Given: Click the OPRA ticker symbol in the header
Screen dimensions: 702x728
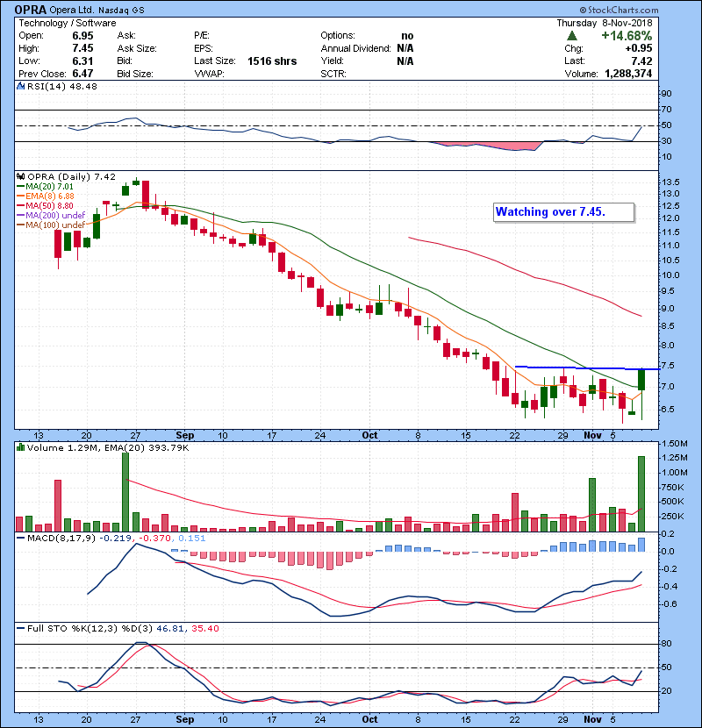Looking at the screenshot, I should 31,10.
